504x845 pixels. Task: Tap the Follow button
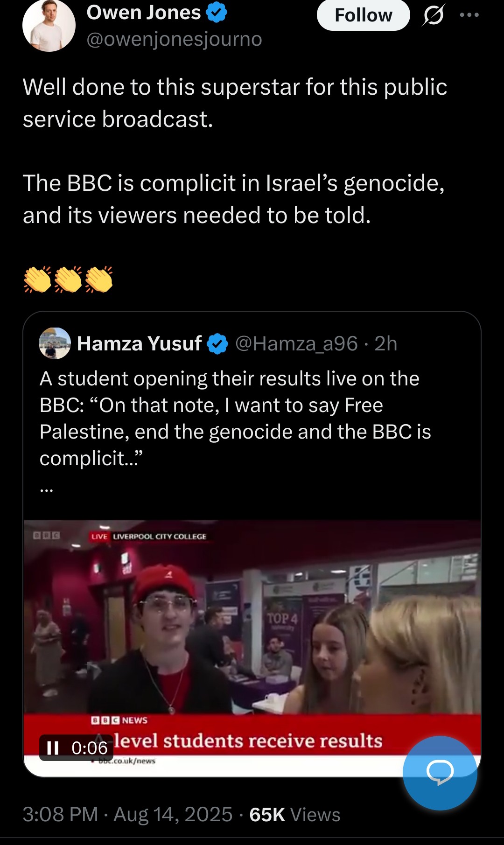point(363,15)
